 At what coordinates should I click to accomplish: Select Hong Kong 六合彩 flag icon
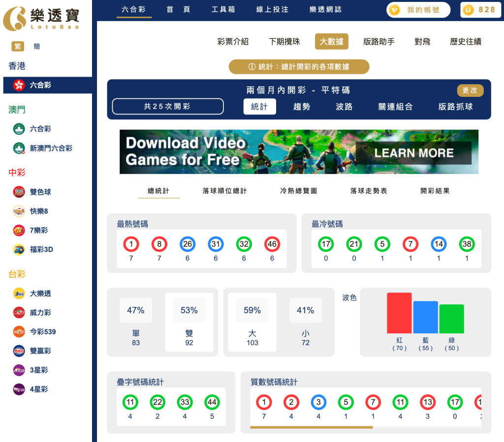point(19,85)
